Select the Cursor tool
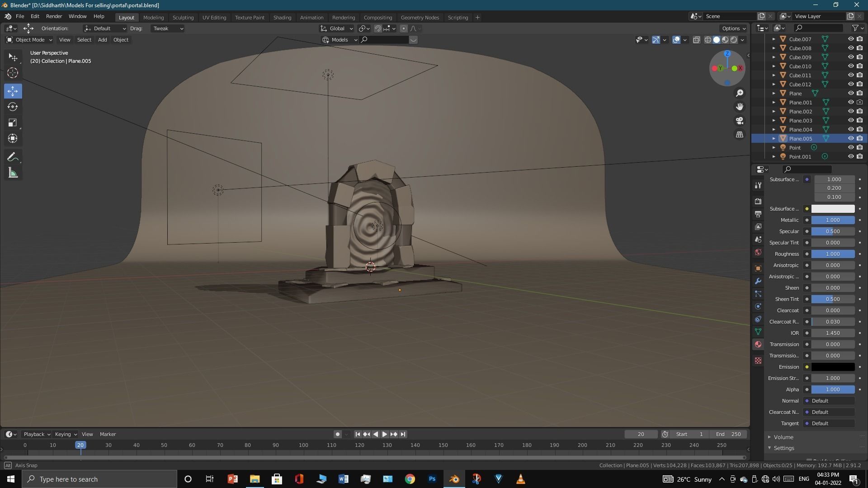The height and width of the screenshot is (488, 868). (13, 73)
